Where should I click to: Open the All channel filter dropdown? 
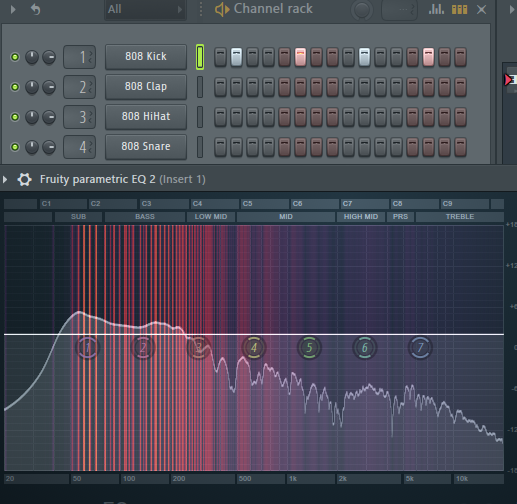click(x=145, y=9)
